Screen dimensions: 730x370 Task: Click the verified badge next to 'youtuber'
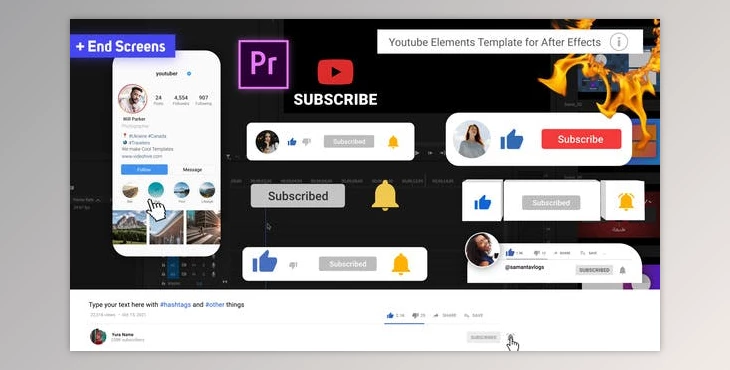pos(189,74)
